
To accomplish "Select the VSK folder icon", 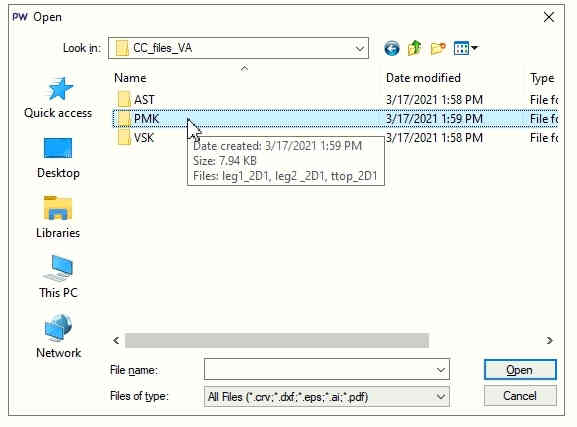I will 124,138.
